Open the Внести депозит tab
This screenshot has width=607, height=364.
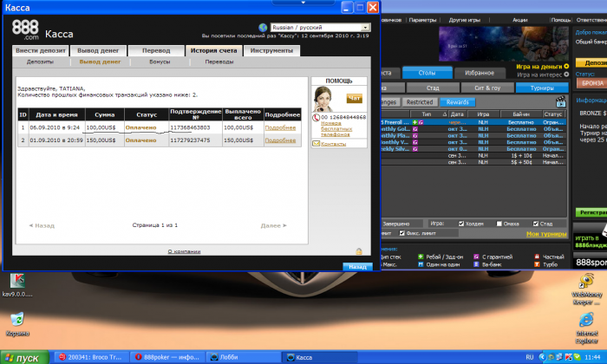[41, 50]
